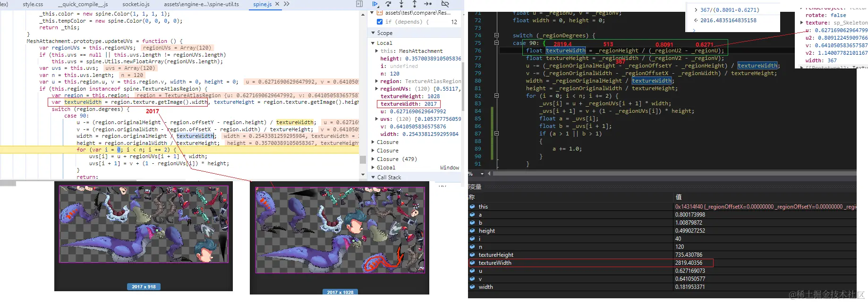Resume script execution in DevTools debugger
Screen dimensions: 868x303
point(375,4)
